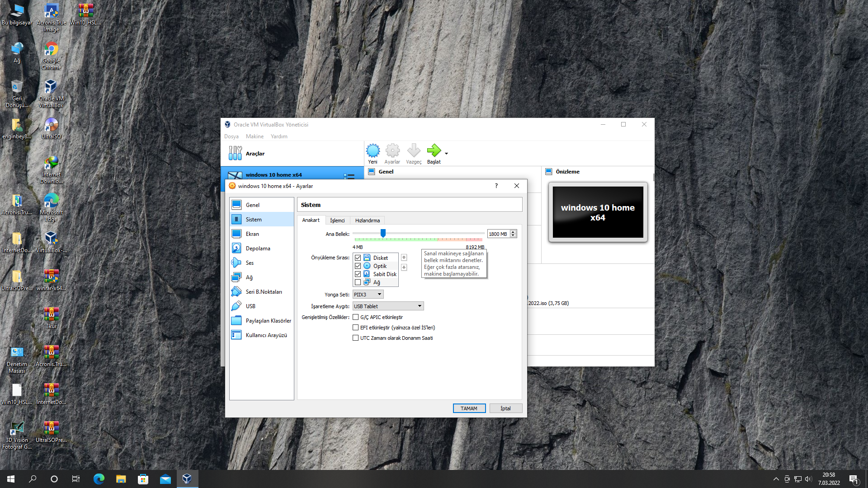
Task: Open the USB settings category
Action: [x=250, y=306]
